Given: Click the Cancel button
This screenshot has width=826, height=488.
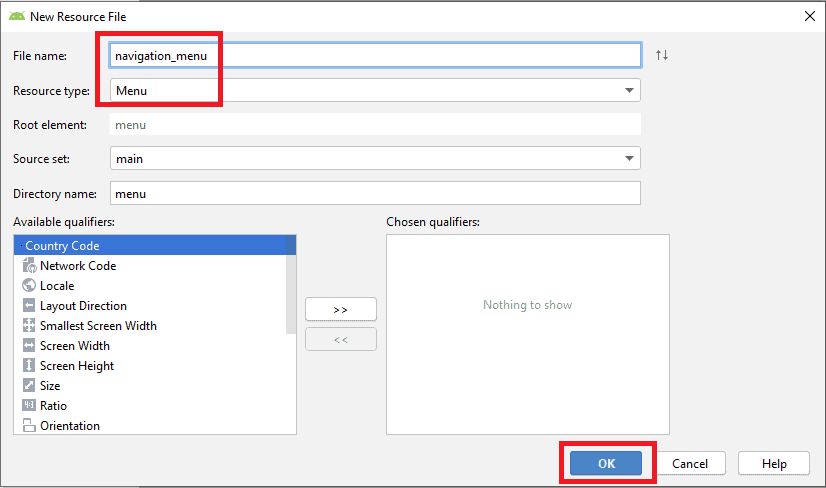Looking at the screenshot, I should pyautogui.click(x=690, y=463).
